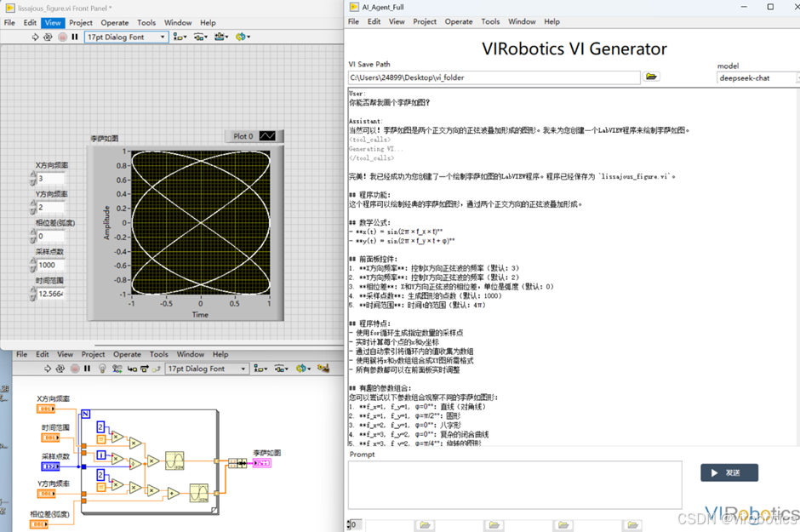Image resolution: width=800 pixels, height=532 pixels.
Task: Open Project menu in AI_Agent_Full window
Action: [x=425, y=21]
